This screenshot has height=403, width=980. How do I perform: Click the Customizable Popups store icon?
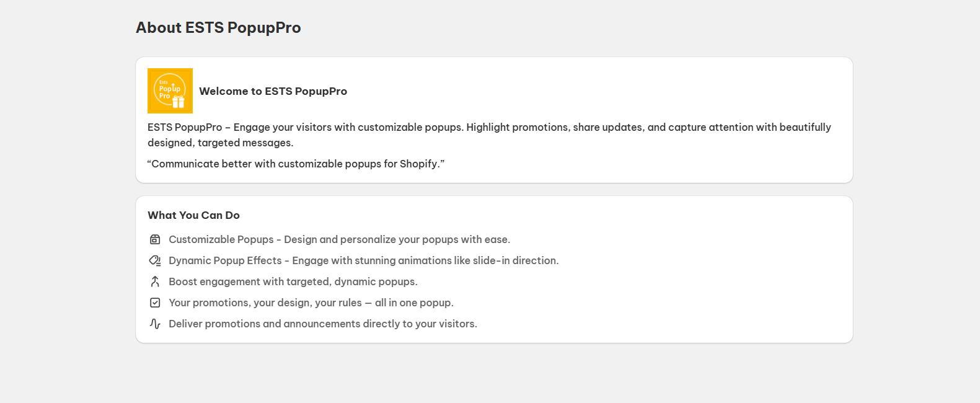coord(155,239)
